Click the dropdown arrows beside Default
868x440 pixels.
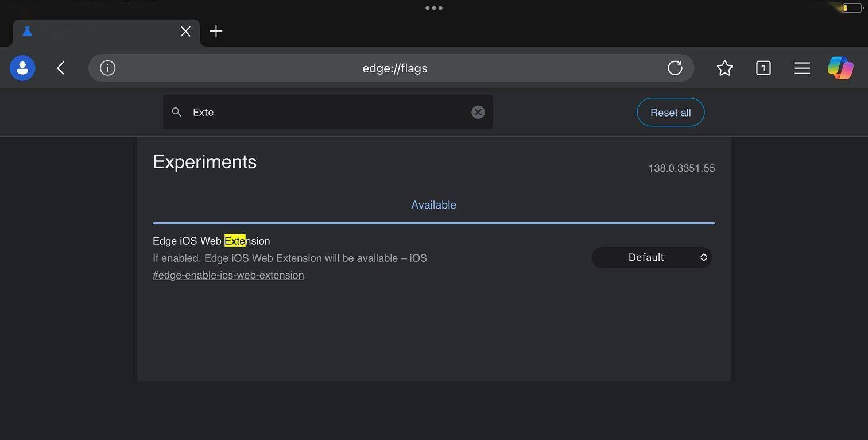point(704,257)
